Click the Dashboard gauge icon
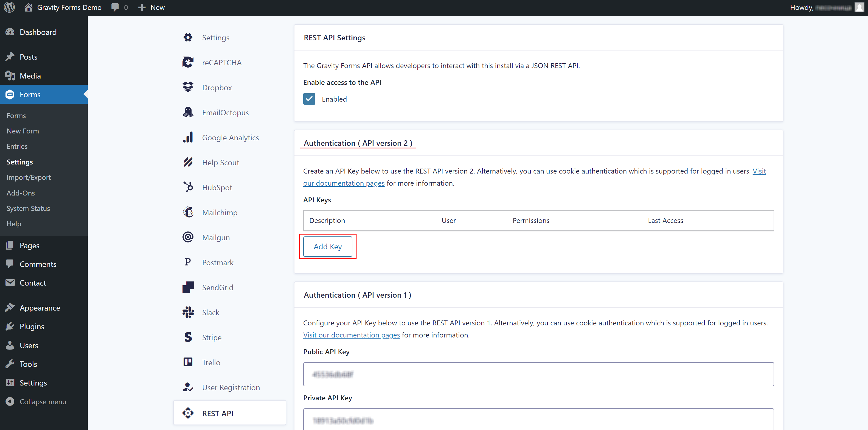Image resolution: width=868 pixels, height=430 pixels. [x=10, y=32]
